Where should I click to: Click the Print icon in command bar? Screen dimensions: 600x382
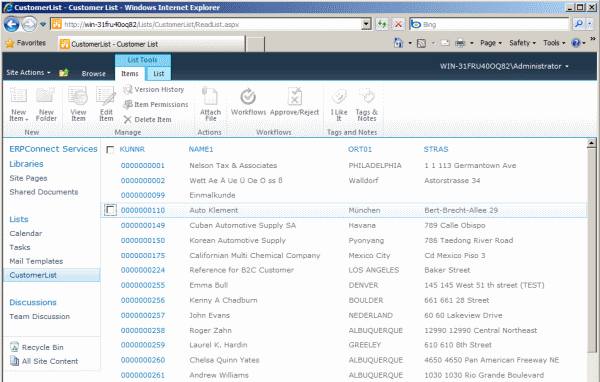(x=460, y=43)
